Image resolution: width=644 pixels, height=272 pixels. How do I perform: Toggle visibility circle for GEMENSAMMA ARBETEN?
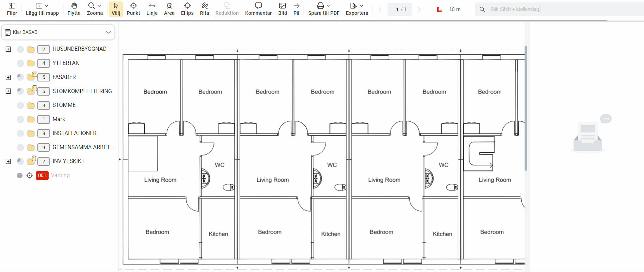[20, 147]
